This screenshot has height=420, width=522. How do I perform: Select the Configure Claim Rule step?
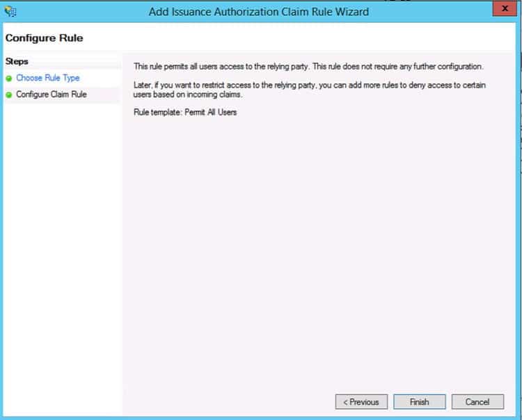click(x=52, y=95)
